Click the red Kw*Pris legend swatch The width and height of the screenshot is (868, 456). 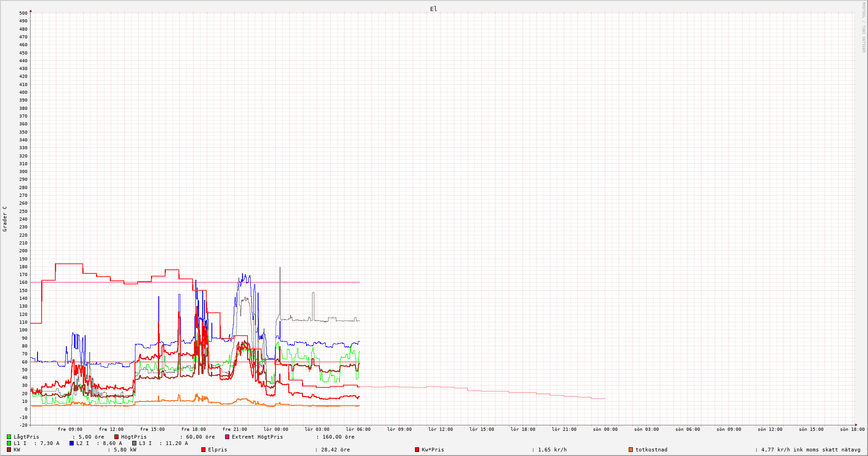pyautogui.click(x=417, y=450)
